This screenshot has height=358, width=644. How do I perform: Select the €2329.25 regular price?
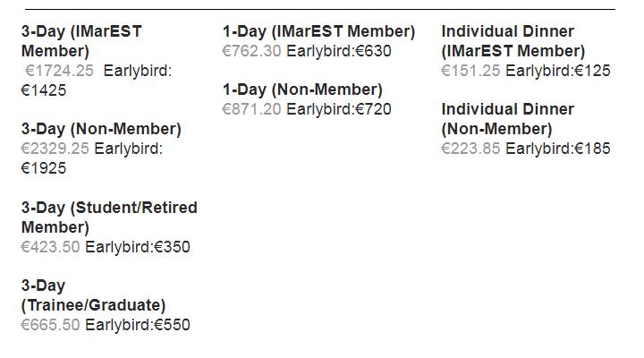point(55,149)
